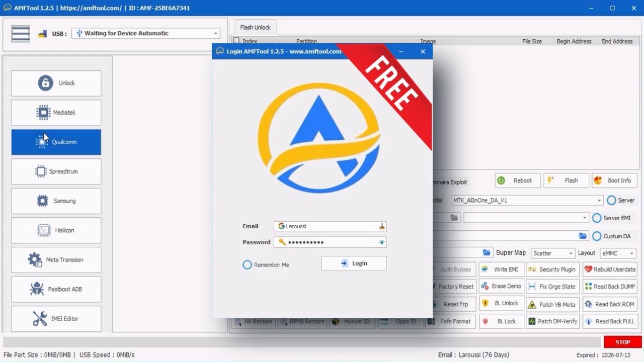Viewport: 644px width, 362px height.
Task: Click the Boot Info button
Action: click(x=614, y=180)
